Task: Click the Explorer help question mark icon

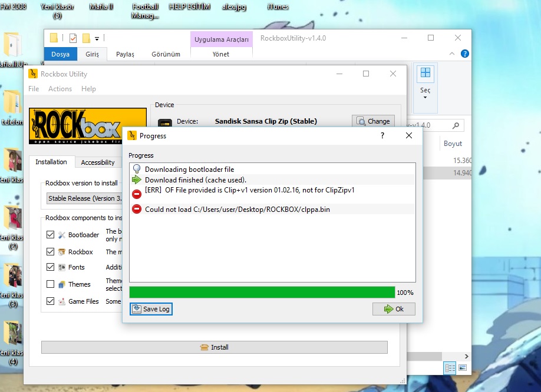Action: click(465, 54)
